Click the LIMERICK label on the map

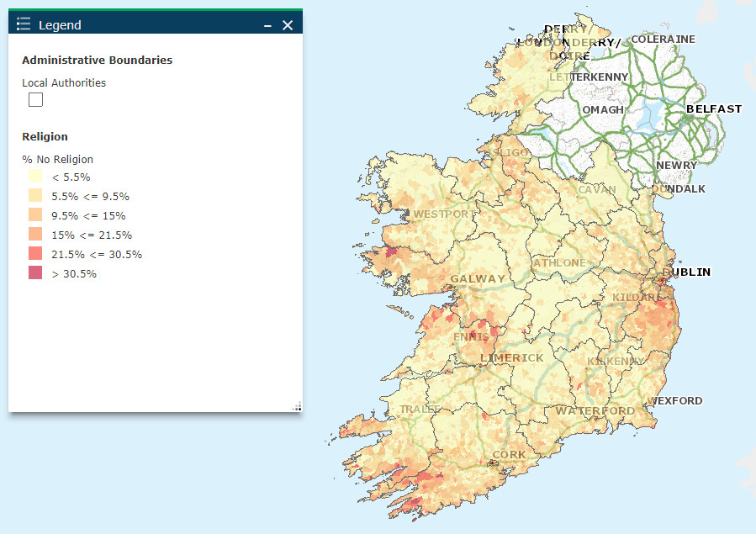tap(510, 357)
